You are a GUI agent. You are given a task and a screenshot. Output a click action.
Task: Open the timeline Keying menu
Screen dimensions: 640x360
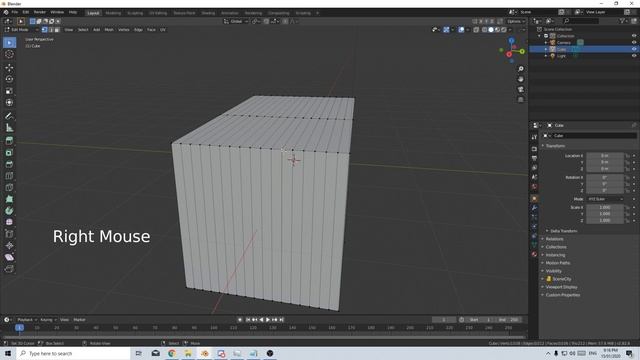[47, 320]
